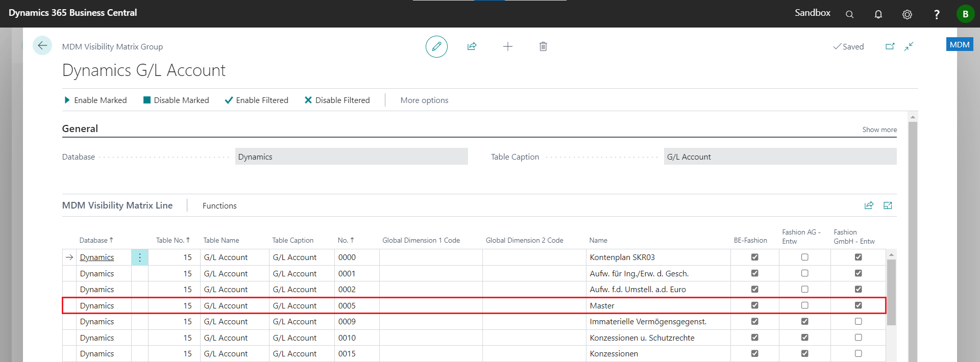Open the Functions menu
980x362 pixels.
pyautogui.click(x=219, y=205)
